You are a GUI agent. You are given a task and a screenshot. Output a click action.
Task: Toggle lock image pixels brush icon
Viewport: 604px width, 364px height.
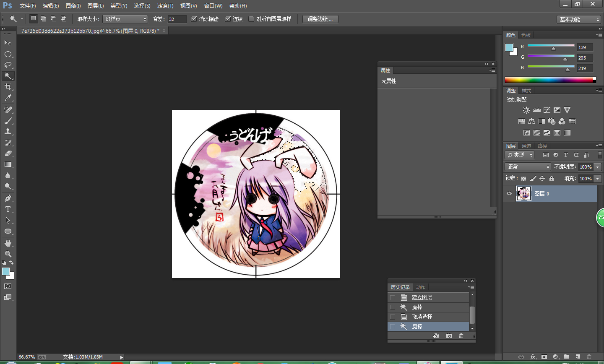pyautogui.click(x=533, y=179)
